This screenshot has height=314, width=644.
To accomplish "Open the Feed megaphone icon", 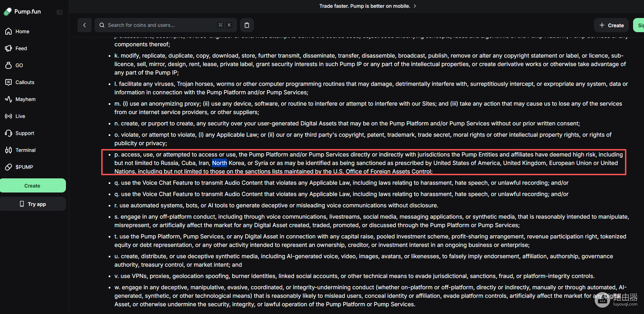I will (x=8, y=48).
